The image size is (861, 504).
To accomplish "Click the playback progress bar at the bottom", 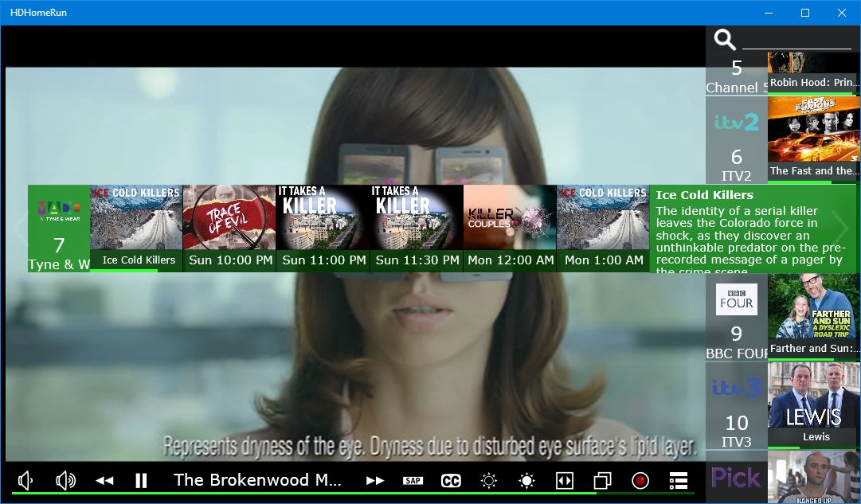I will point(350,494).
